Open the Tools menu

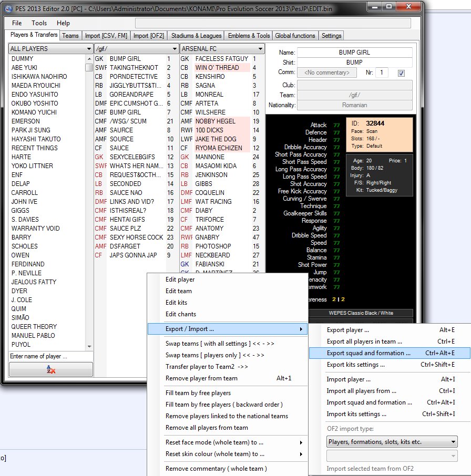point(39,23)
